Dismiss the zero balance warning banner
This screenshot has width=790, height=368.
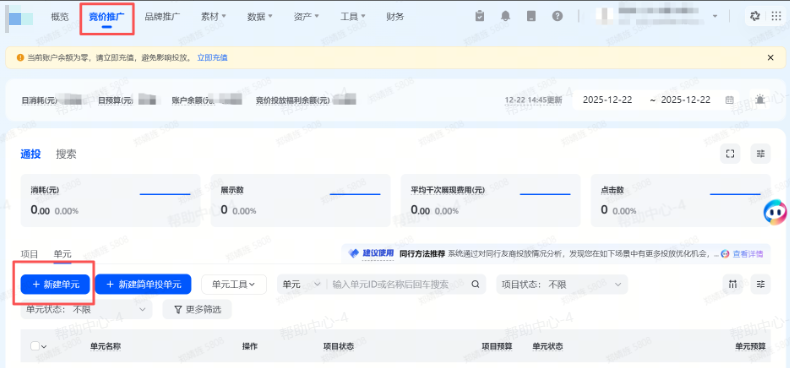[x=770, y=57]
